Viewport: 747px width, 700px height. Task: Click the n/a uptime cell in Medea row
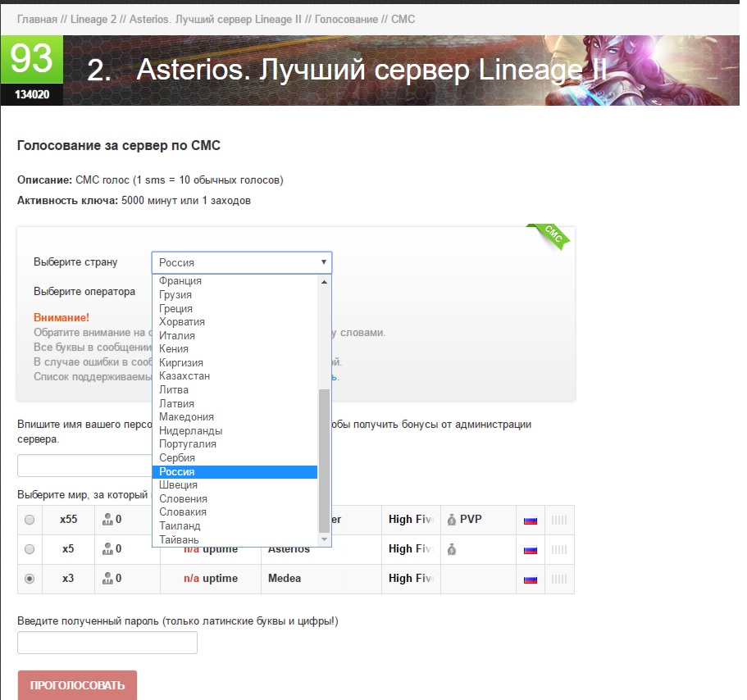[x=211, y=578]
